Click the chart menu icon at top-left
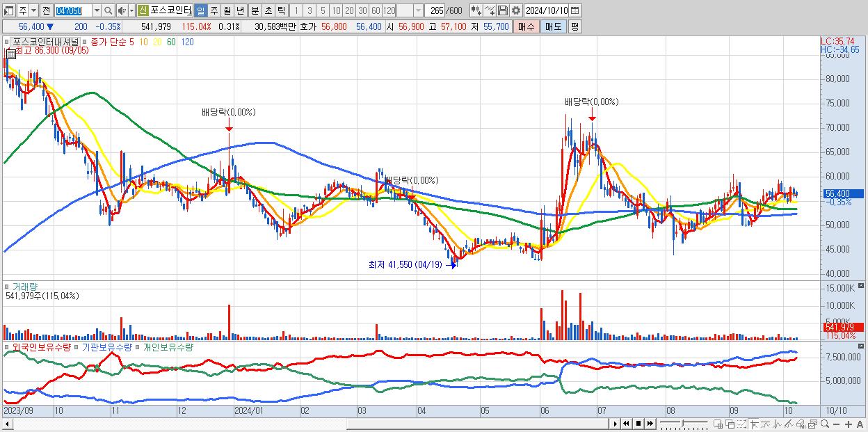 9,10
